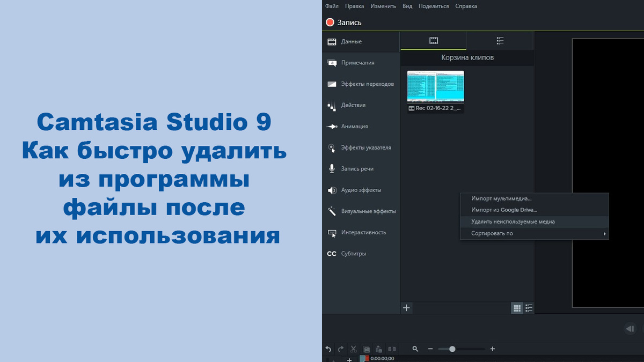The width and height of the screenshot is (644, 362).
Task: Click the Действия behaviors icon
Action: 332,105
